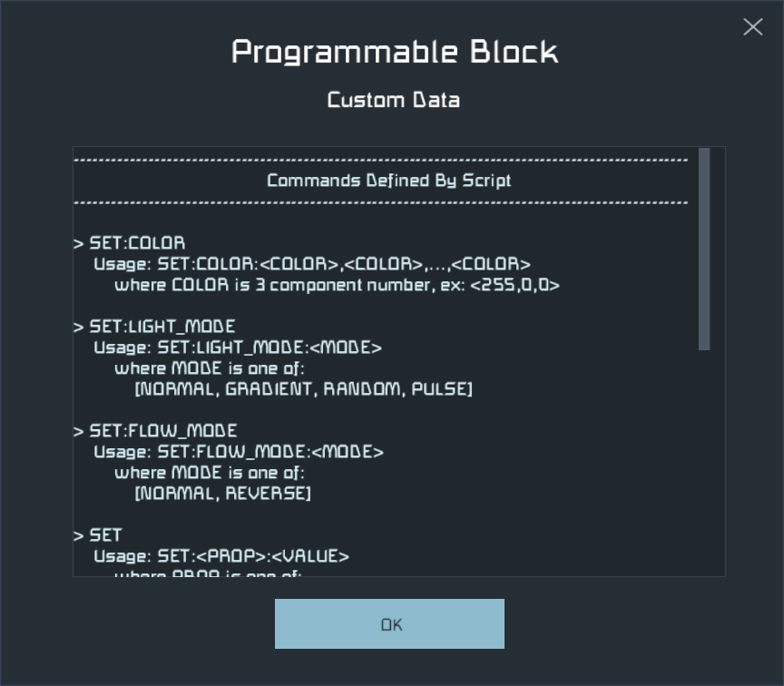Click the 'Custom Data' subtitle
This screenshot has height=686, width=784.
394,100
